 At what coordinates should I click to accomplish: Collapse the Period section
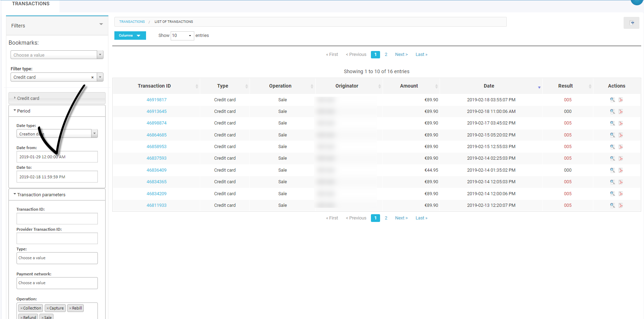(57, 111)
